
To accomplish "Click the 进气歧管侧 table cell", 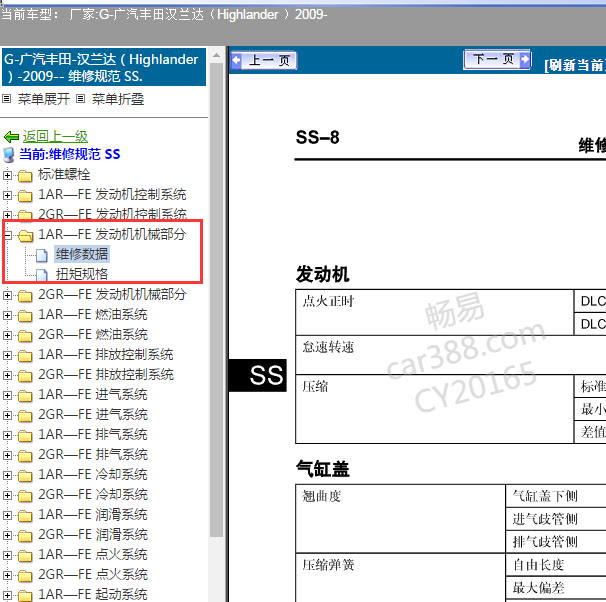I will [555, 519].
